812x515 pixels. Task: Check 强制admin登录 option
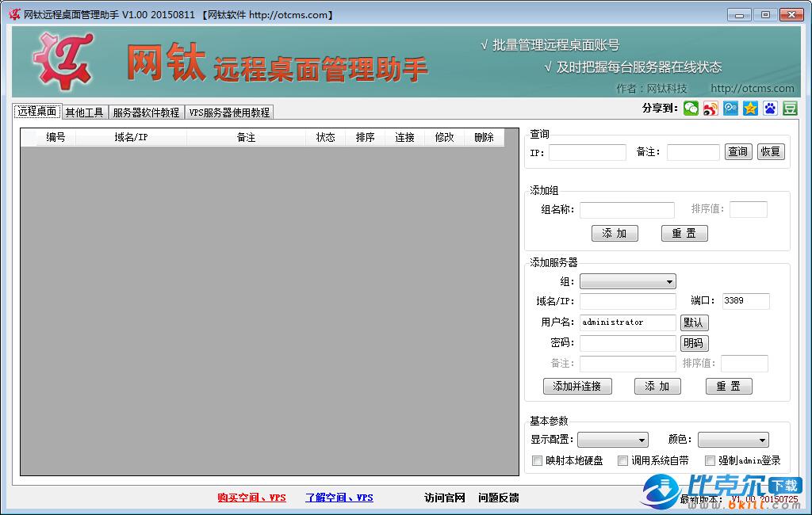(x=710, y=460)
